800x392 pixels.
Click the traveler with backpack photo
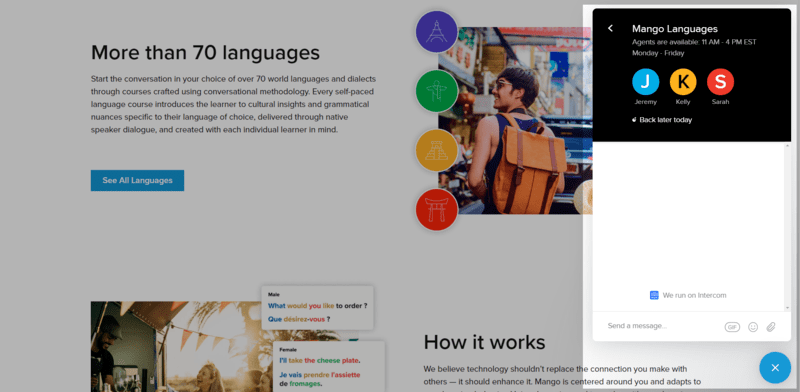click(514, 120)
